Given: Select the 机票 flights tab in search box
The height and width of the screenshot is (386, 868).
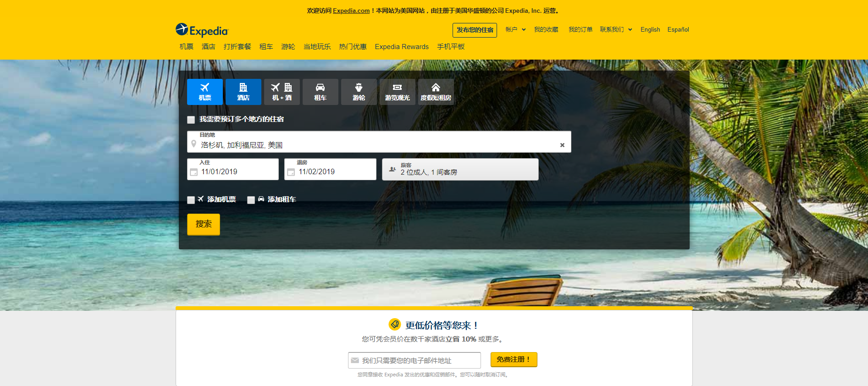Looking at the screenshot, I should (x=205, y=92).
